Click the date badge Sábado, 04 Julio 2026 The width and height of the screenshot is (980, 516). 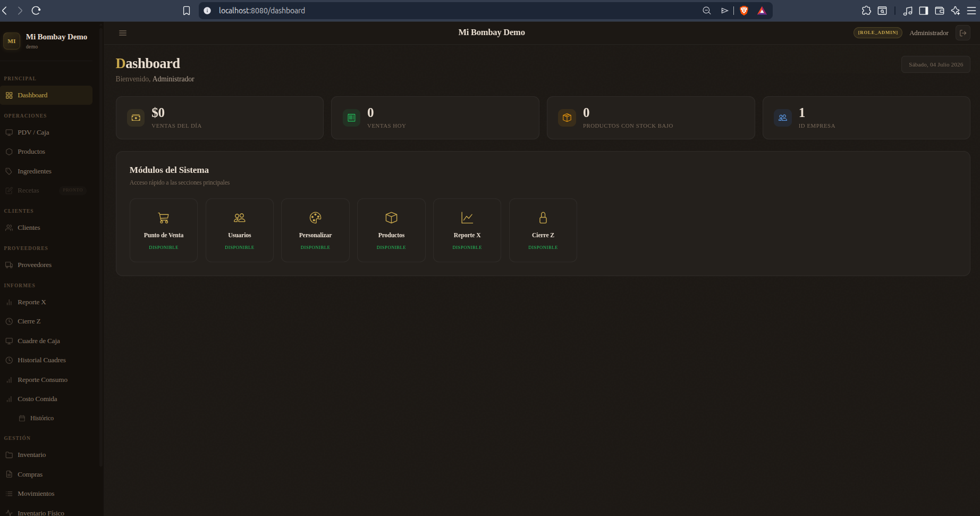click(x=936, y=64)
